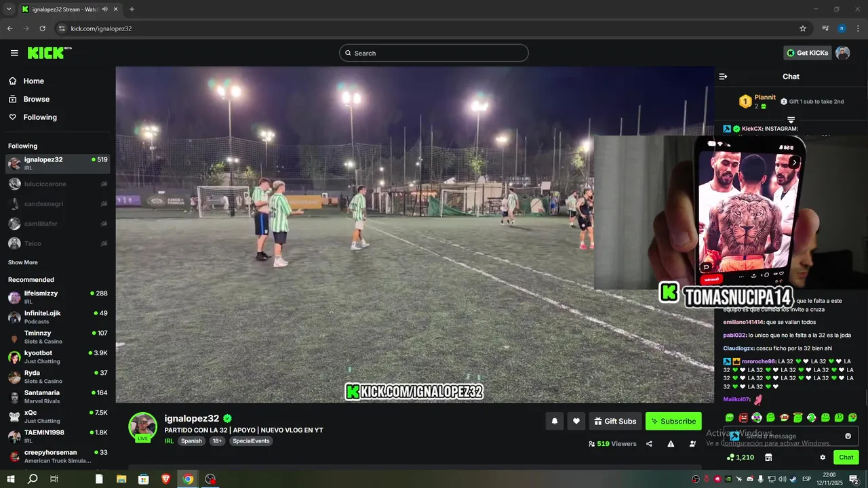The width and height of the screenshot is (868, 488).
Task: Toggle the follow heart button
Action: (x=576, y=421)
